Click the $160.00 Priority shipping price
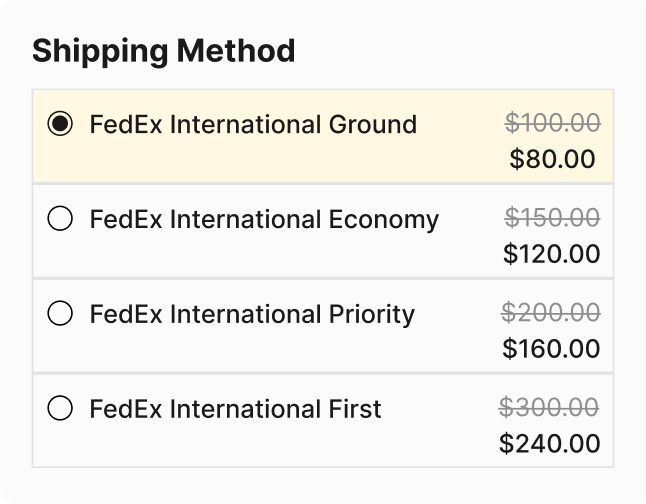Viewport: 646px width, 504px height. pyautogui.click(x=552, y=349)
